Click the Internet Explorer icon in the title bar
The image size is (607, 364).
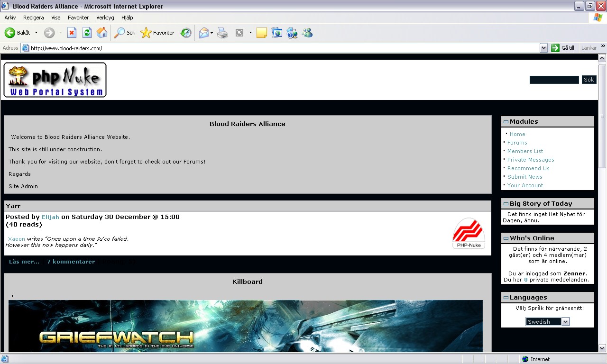coord(5,6)
